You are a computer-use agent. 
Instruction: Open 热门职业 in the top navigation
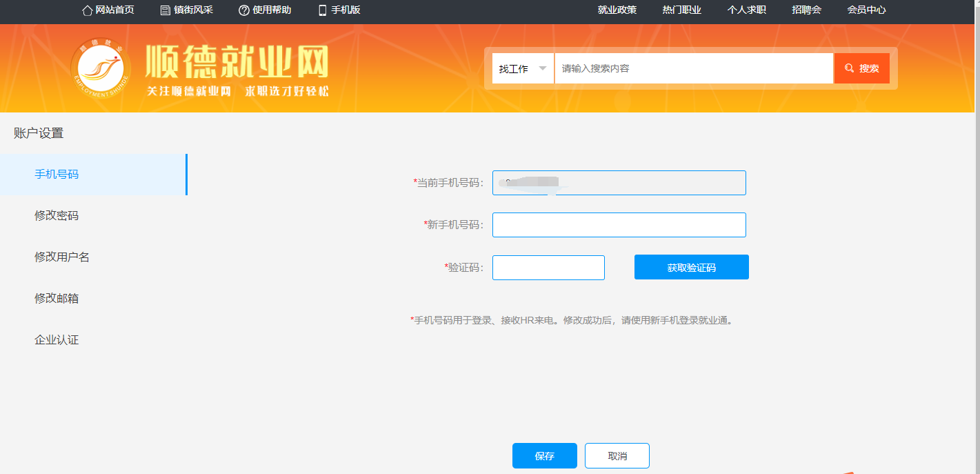pos(682,10)
